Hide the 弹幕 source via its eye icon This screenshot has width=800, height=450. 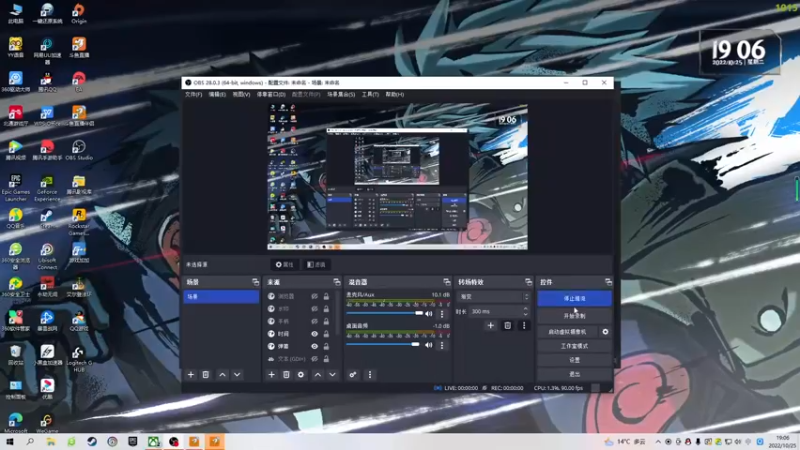click(x=314, y=346)
